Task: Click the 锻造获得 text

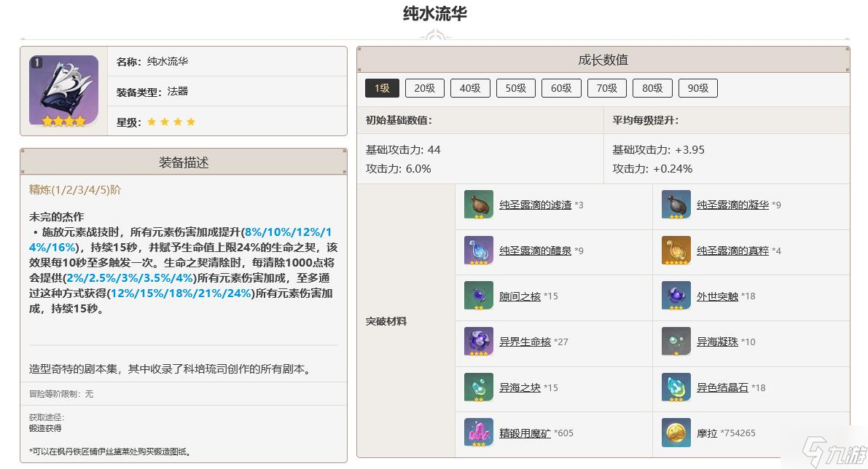Action: [45, 428]
